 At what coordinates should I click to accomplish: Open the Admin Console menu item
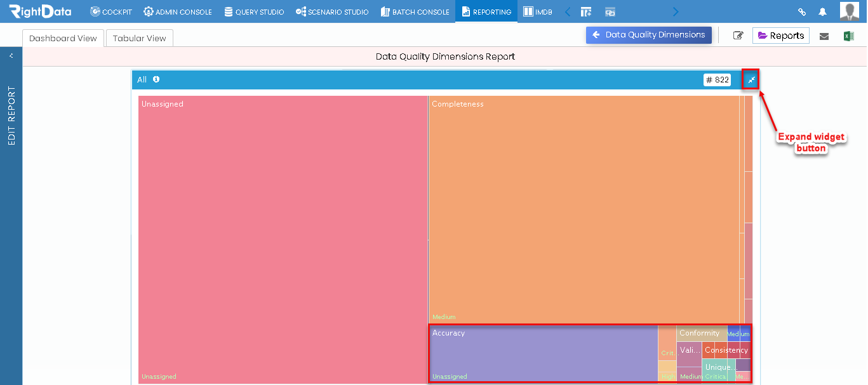pos(178,12)
